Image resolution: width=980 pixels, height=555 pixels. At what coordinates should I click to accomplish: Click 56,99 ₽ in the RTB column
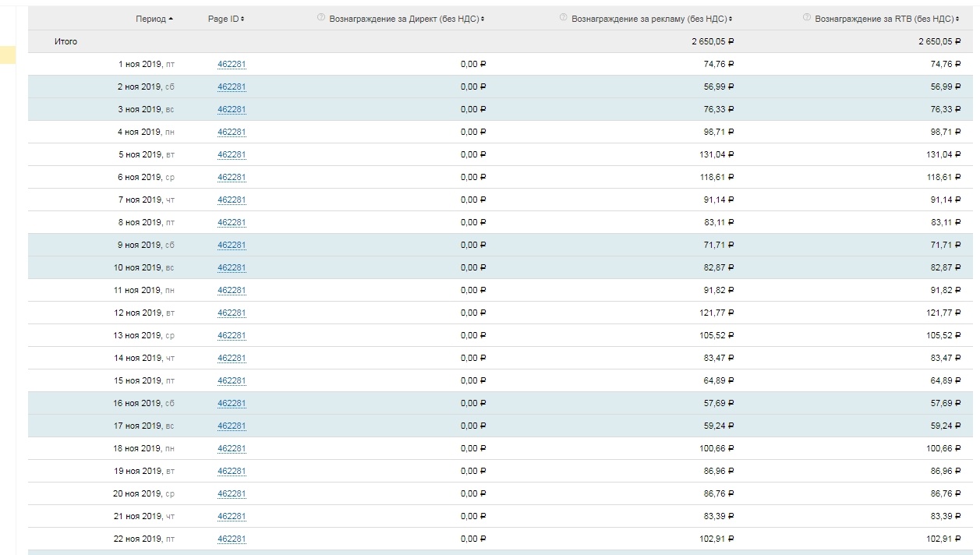946,87
